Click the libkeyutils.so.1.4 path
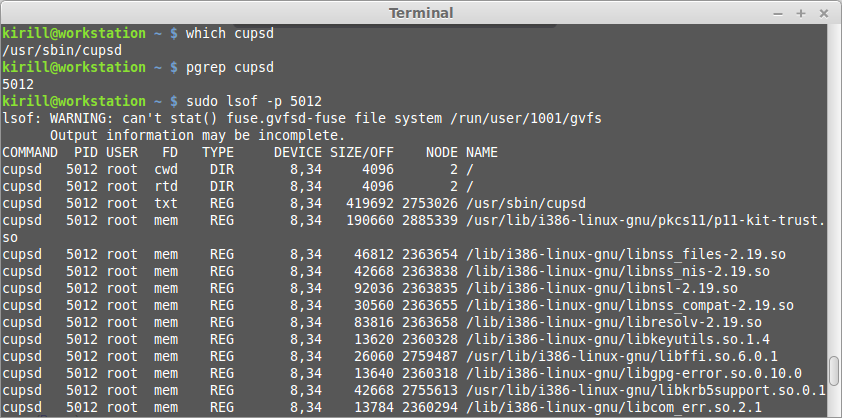The height and width of the screenshot is (418, 842). [618, 340]
